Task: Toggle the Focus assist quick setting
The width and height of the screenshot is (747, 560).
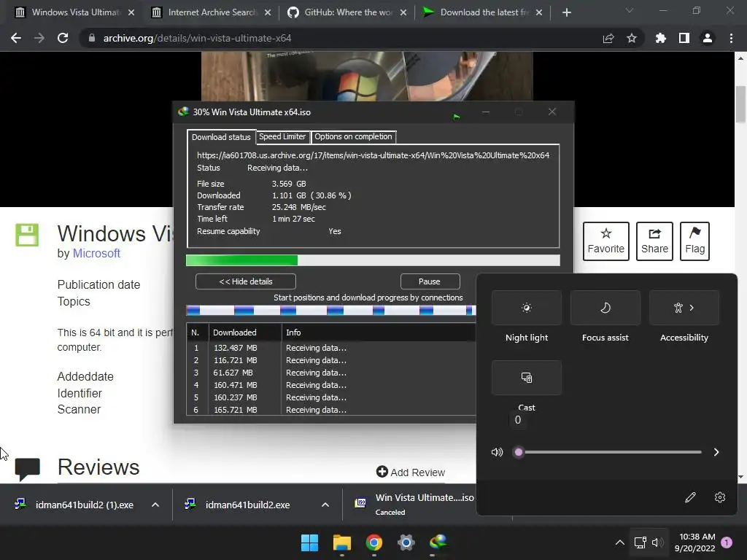Action: point(605,308)
